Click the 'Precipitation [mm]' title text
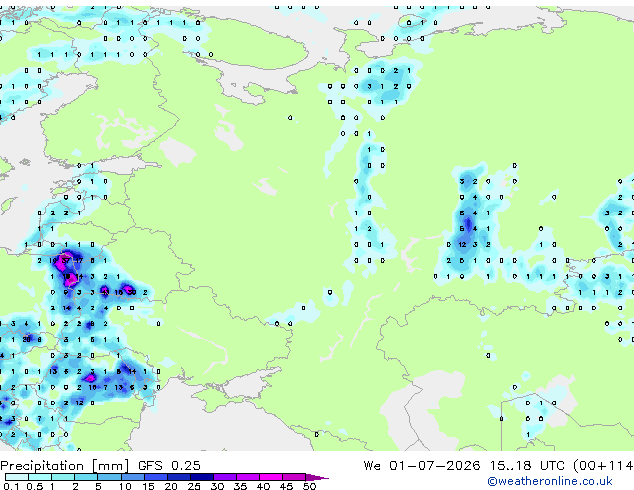The image size is (634, 490). click(65, 466)
